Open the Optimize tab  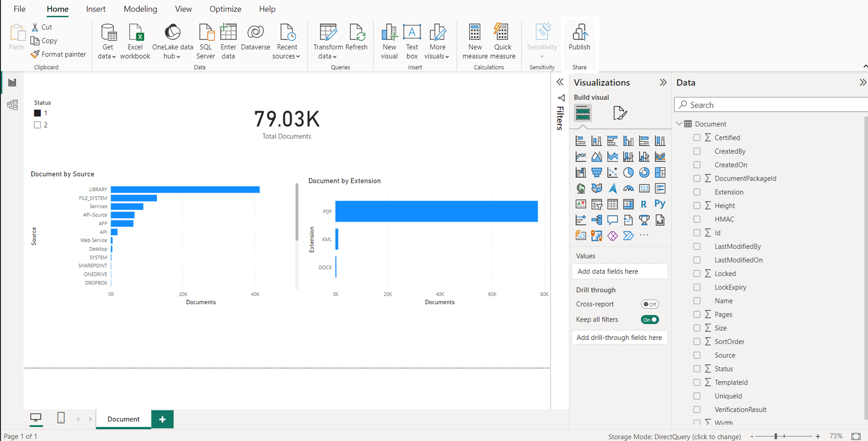tap(225, 9)
